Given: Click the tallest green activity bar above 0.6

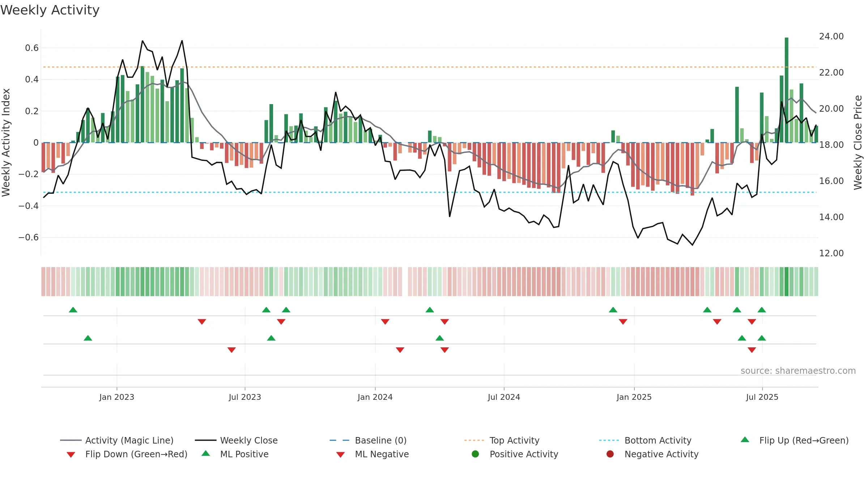Looking at the screenshot, I should 787,90.
